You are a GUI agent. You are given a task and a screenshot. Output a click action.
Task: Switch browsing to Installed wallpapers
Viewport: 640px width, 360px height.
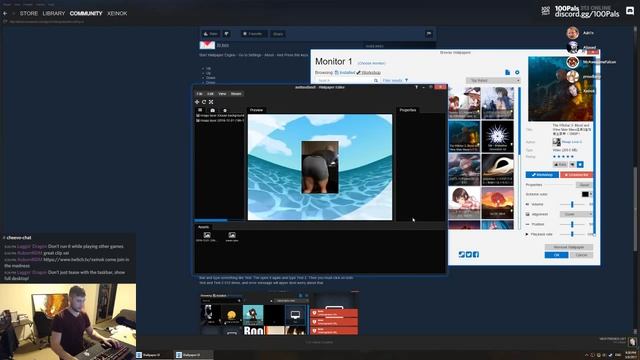345,73
